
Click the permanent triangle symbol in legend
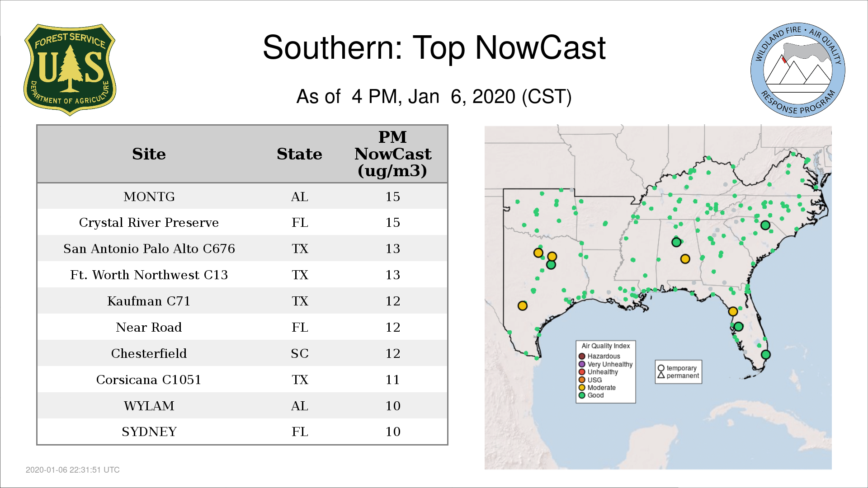661,375
